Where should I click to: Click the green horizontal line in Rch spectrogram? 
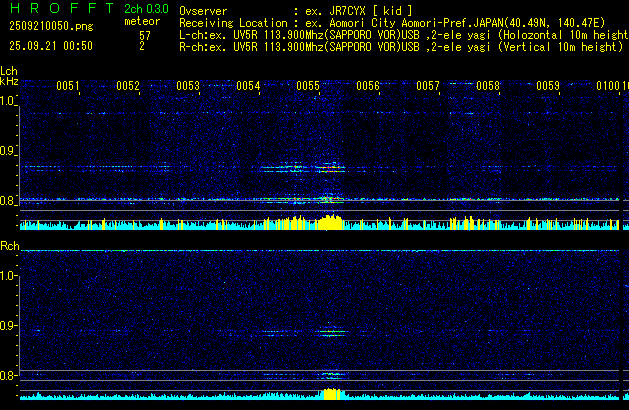pos(300,251)
